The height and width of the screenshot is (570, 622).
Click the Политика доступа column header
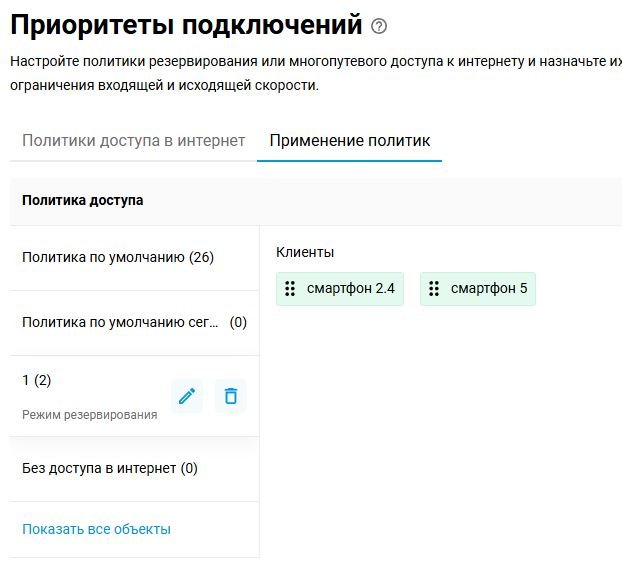tap(82, 200)
